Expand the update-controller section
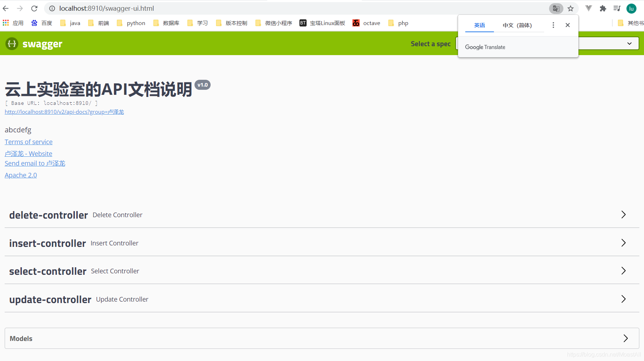 322,299
